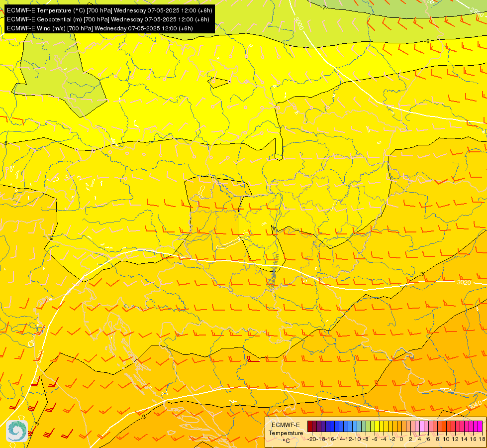Click the 10 value on legend scale

tap(446, 439)
